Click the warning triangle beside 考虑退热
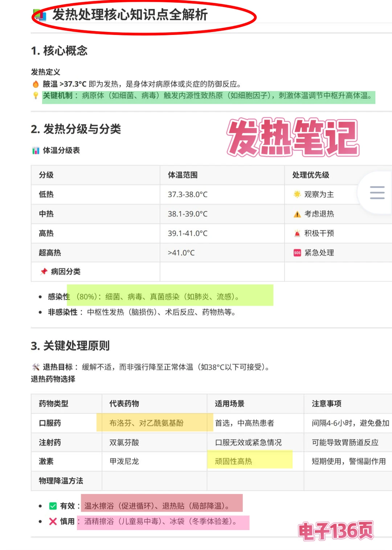This screenshot has height=550, width=392. [297, 214]
